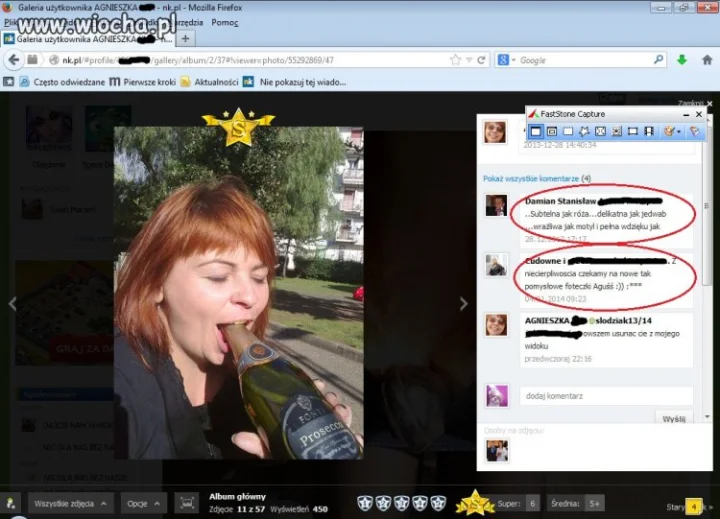Open FastStone output destination dropdown arrow

pyautogui.click(x=679, y=132)
